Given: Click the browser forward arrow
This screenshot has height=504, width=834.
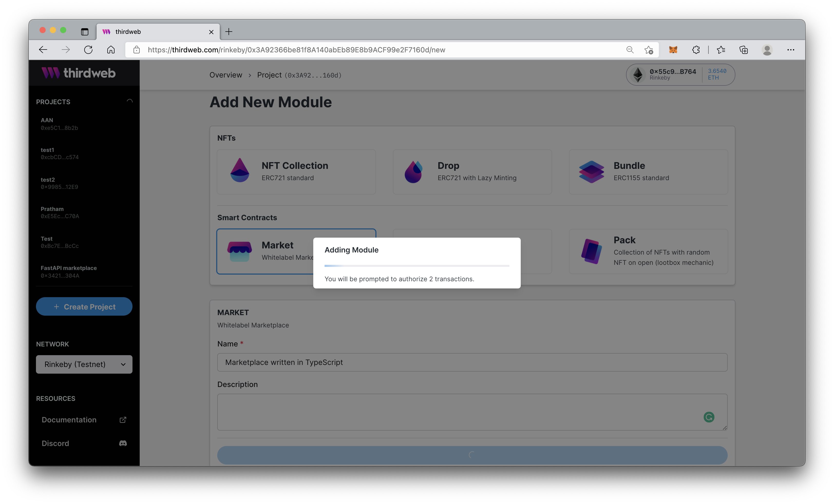Looking at the screenshot, I should 66,50.
